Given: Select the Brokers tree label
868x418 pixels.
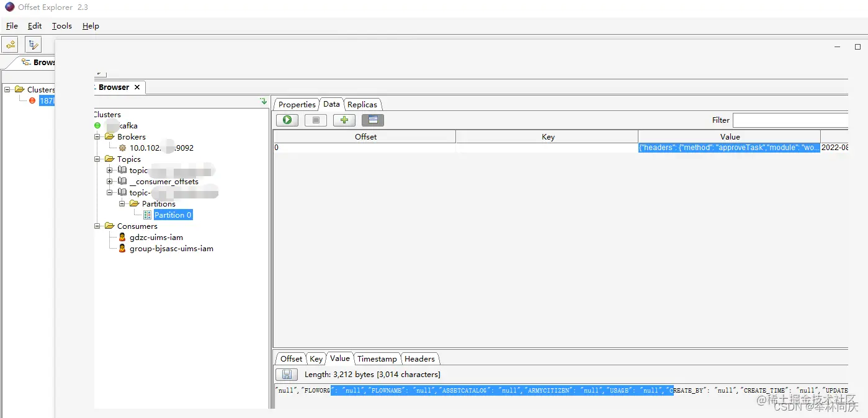Looking at the screenshot, I should 132,137.
